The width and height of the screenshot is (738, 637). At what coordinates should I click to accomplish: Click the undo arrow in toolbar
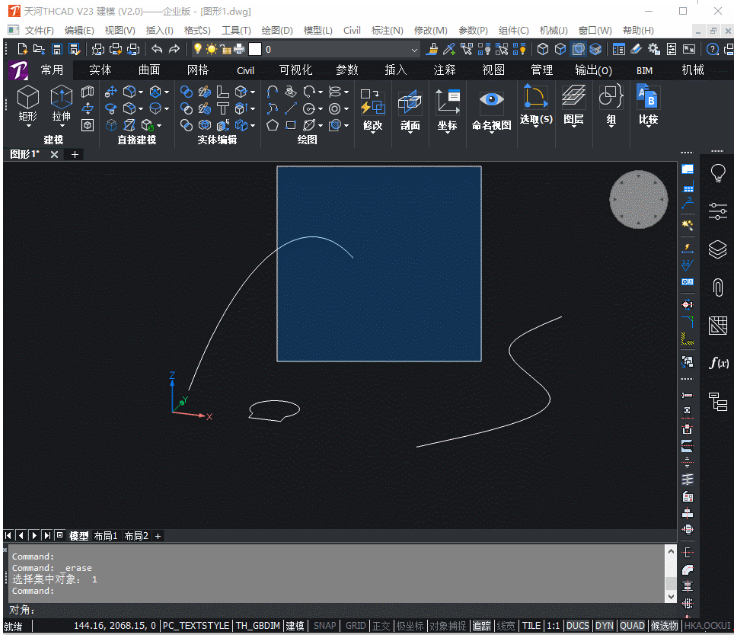point(157,49)
